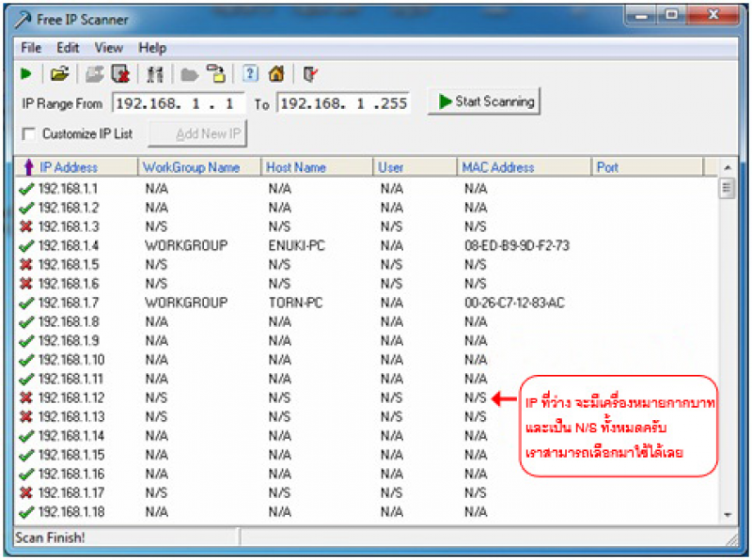Open the Help menu
This screenshot has height=560, width=752.
pos(152,48)
